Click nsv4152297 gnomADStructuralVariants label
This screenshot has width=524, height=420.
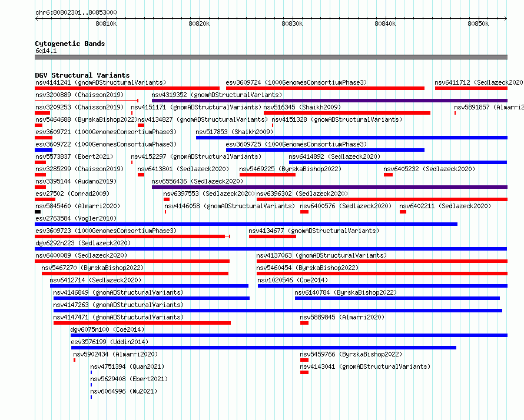[196, 156]
